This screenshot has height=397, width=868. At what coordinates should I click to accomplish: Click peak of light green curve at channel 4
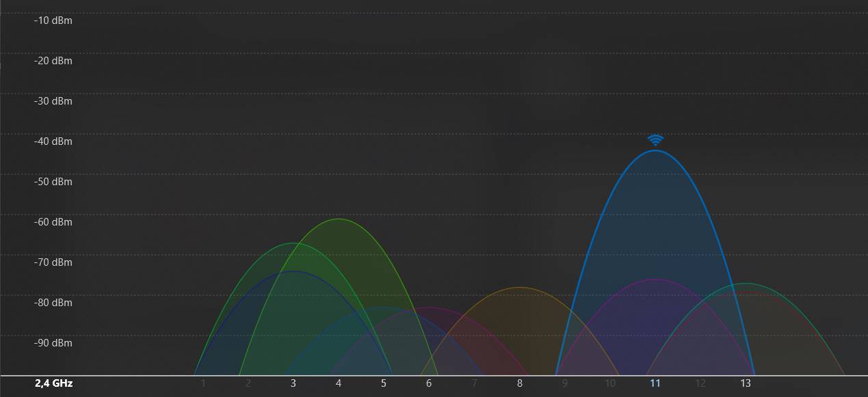point(339,219)
